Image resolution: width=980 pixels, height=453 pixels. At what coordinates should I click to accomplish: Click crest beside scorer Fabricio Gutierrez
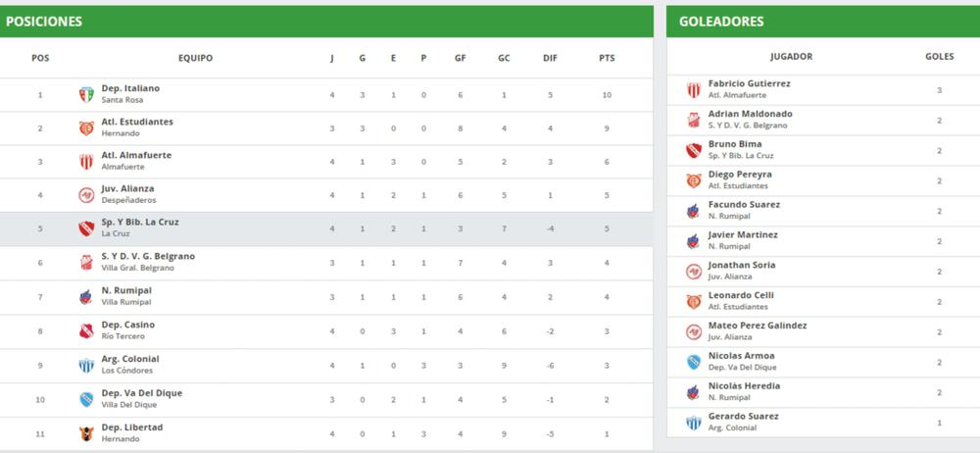(x=693, y=90)
